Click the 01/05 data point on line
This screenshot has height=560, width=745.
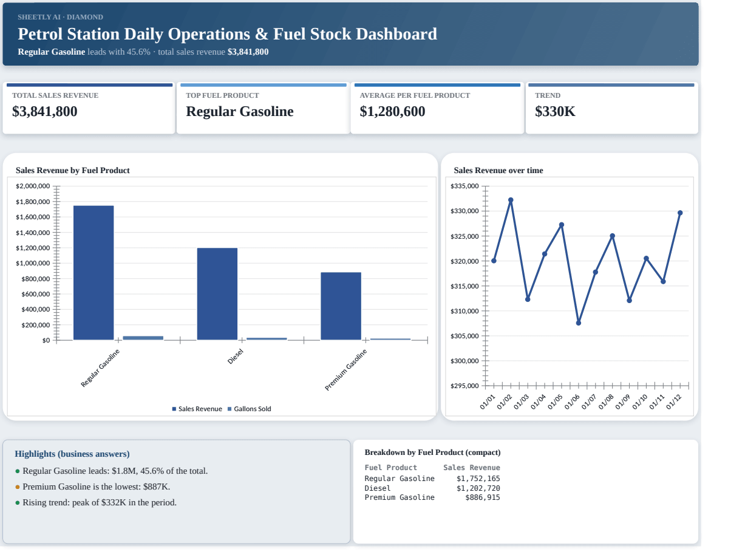click(x=562, y=225)
